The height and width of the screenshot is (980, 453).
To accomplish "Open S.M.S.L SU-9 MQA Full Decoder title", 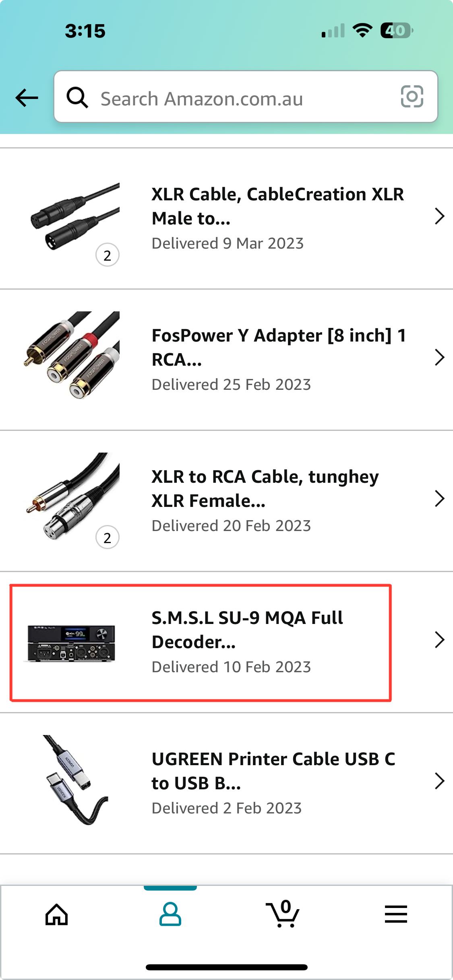I will 247,630.
